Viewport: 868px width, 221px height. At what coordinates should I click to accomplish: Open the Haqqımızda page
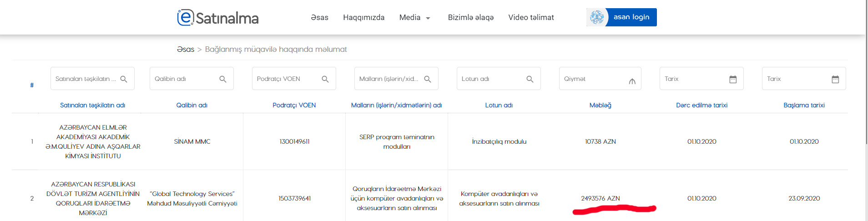[363, 18]
